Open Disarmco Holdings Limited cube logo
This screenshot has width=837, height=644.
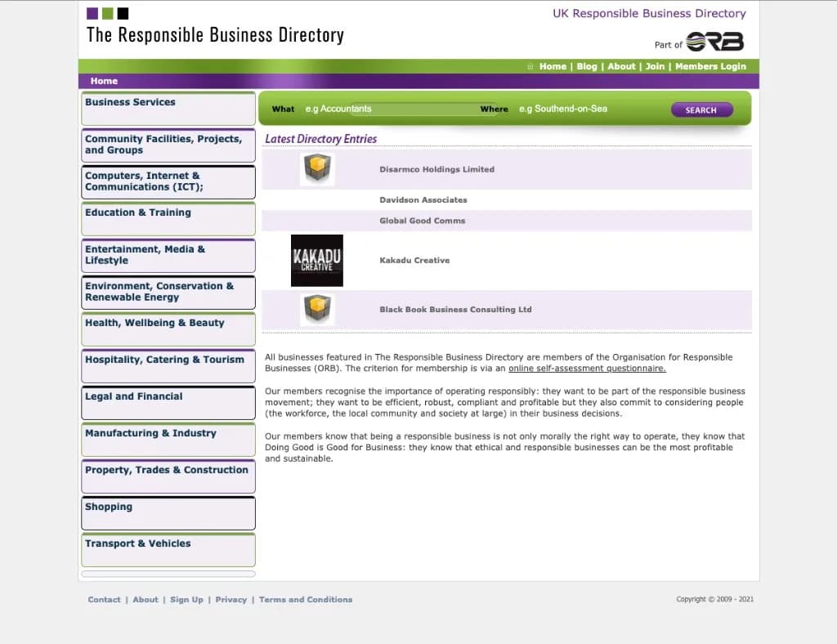(x=317, y=169)
